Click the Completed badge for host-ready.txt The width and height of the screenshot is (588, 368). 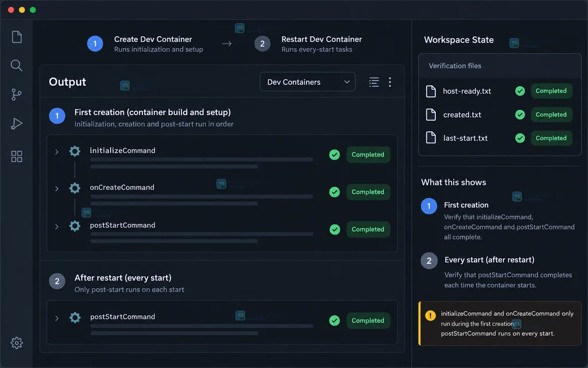click(x=551, y=91)
